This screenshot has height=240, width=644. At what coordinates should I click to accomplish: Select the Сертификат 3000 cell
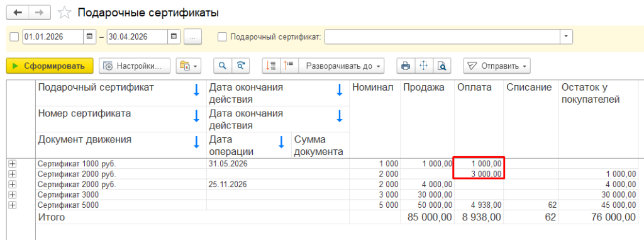click(121, 194)
